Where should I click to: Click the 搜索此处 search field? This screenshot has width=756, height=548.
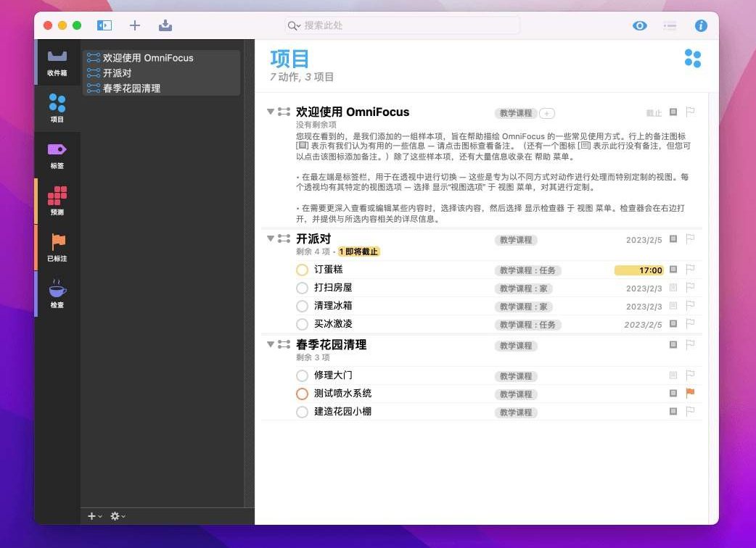[403, 25]
